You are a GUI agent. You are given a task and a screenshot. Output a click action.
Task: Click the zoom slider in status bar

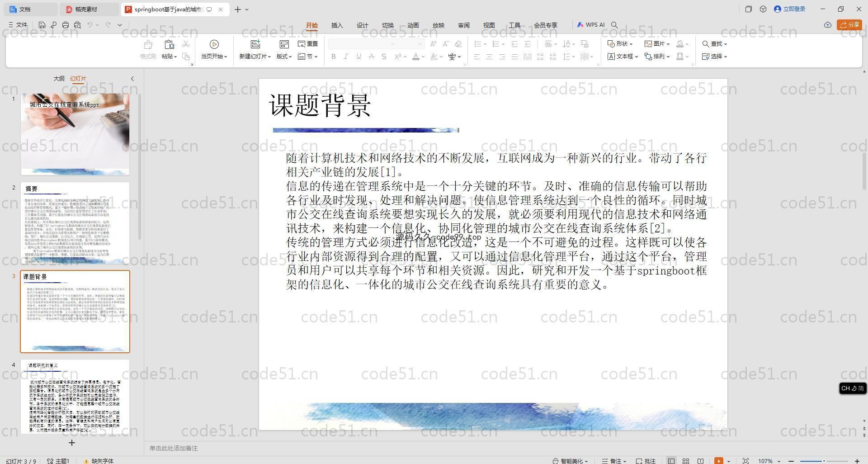point(824,461)
